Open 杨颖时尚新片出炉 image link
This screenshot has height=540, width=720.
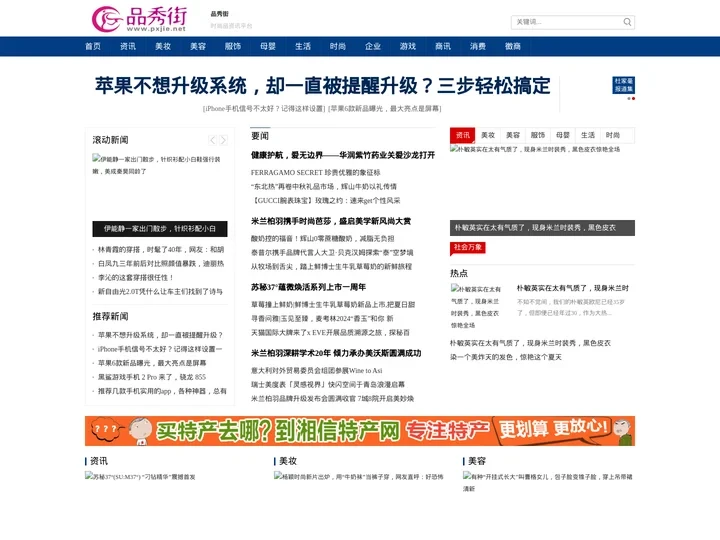pyautogui.click(x=359, y=477)
